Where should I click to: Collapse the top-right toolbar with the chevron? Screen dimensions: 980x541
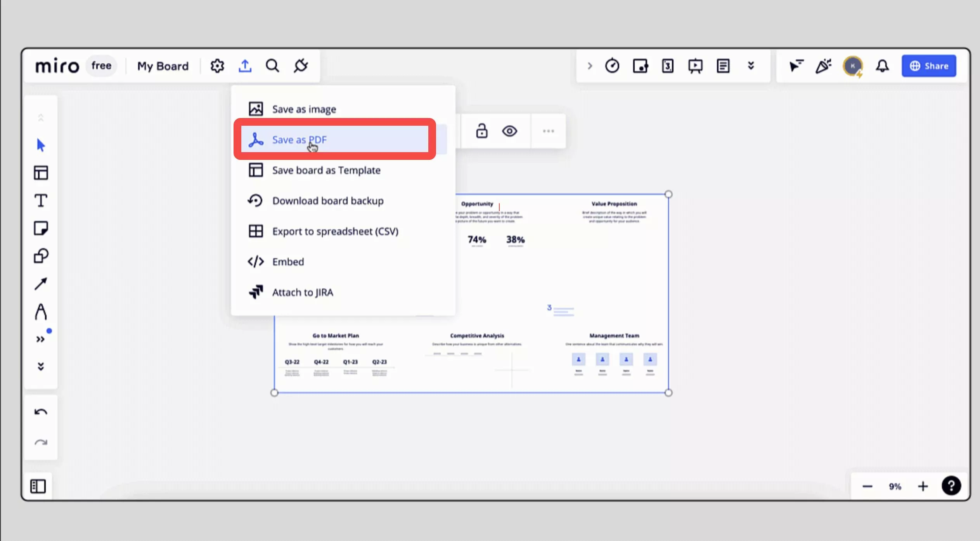pos(589,66)
